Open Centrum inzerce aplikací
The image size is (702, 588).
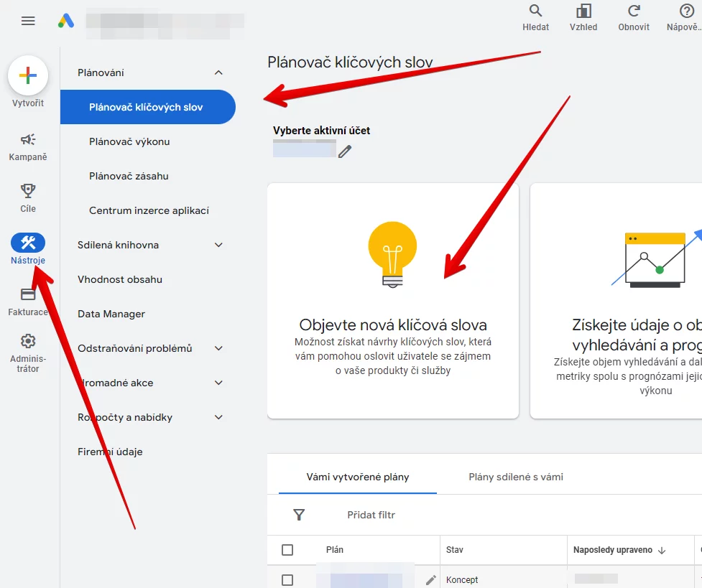tap(149, 210)
